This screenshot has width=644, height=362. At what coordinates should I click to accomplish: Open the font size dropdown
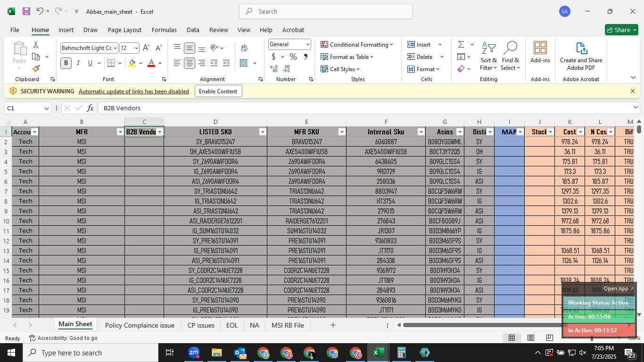point(136,48)
